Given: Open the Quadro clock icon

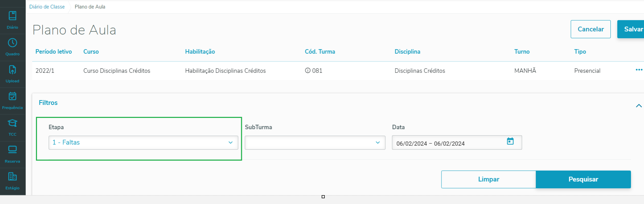Looking at the screenshot, I should click(x=12, y=43).
